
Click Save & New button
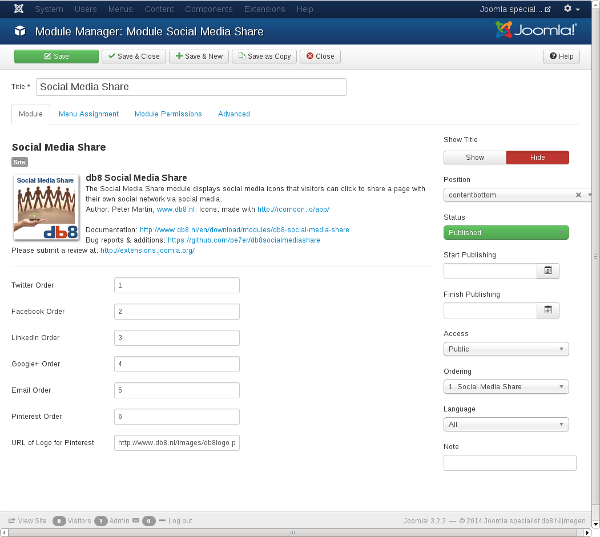tap(199, 56)
